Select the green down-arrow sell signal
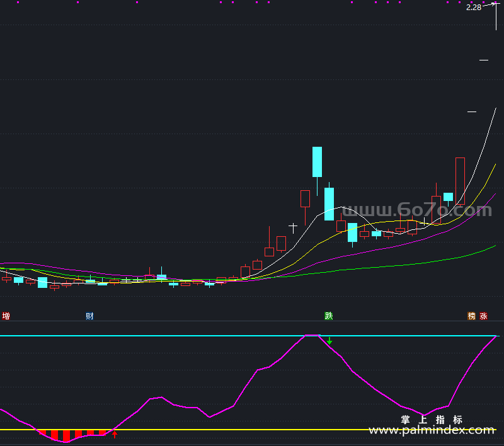Screen dimensions: 504x446 tap(329, 341)
